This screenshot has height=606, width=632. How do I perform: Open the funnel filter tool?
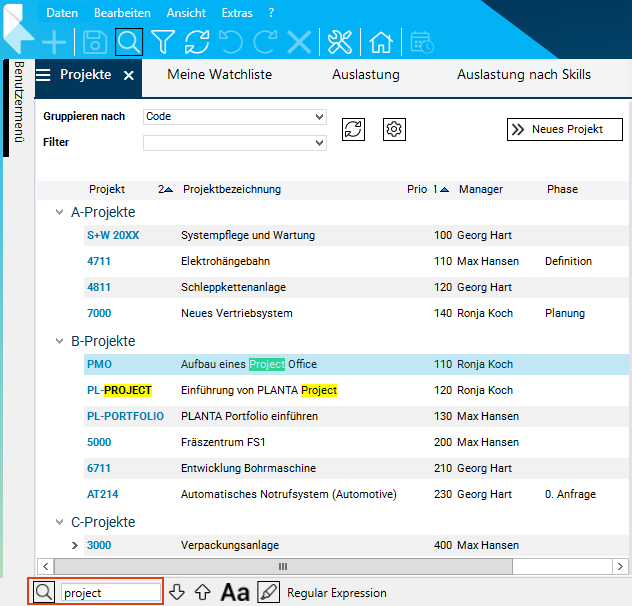click(163, 42)
